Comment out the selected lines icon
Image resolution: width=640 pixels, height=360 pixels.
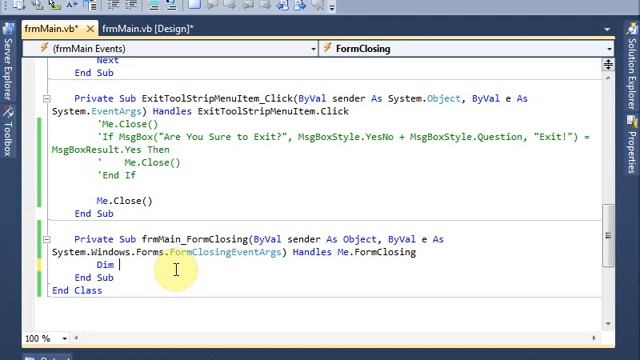(154, 5)
